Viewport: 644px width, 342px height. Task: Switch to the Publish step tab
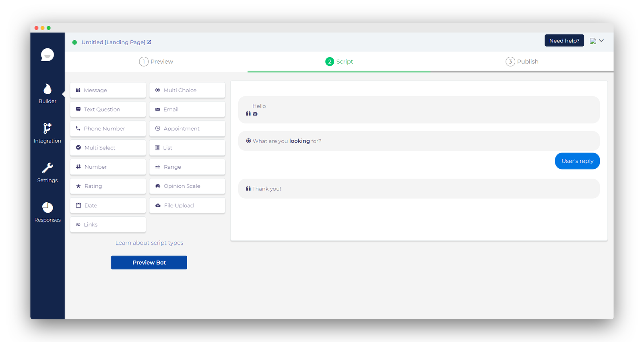point(522,62)
